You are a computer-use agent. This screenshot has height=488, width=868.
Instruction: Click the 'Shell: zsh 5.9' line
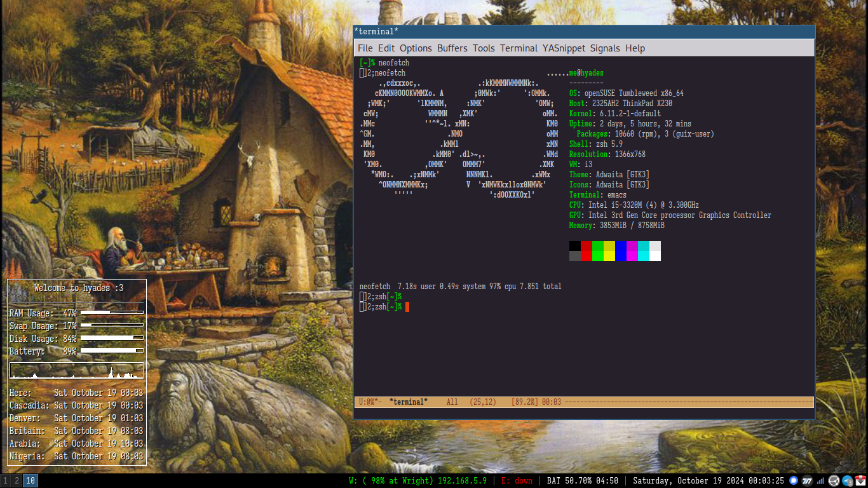[596, 144]
